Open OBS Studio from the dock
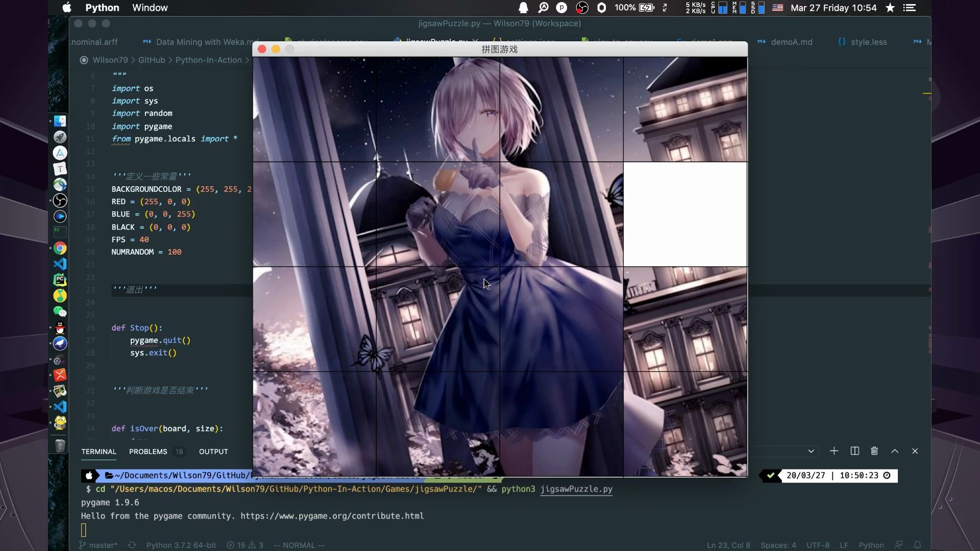Viewport: 980px width, 551px height. 60,201
